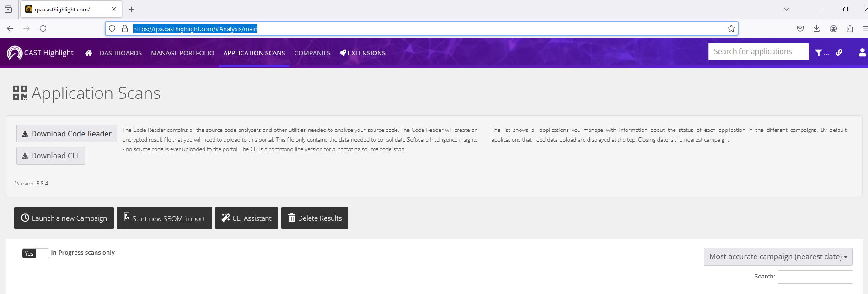Screen dimensions: 868x294
Task: Click the Download CLI button
Action: pyautogui.click(x=51, y=156)
